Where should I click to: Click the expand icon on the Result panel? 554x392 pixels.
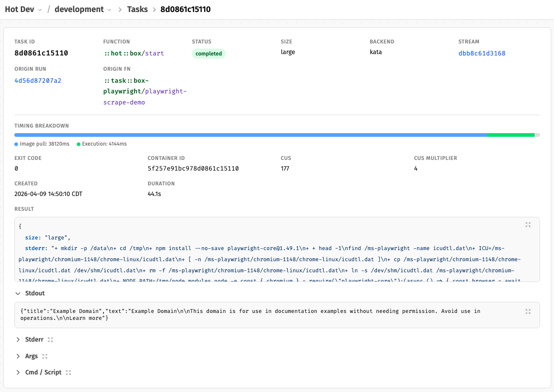[528, 225]
